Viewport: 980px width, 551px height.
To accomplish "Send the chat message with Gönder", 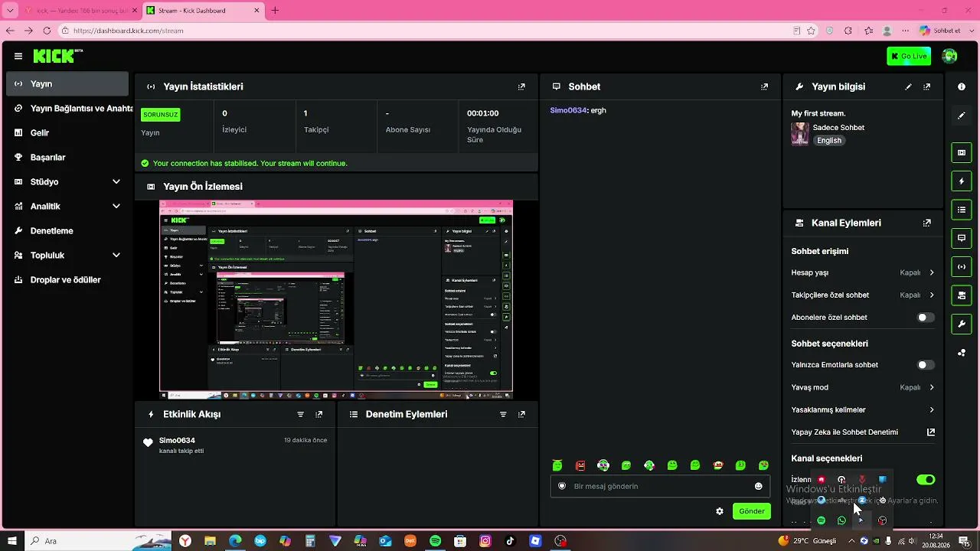I will [x=752, y=511].
